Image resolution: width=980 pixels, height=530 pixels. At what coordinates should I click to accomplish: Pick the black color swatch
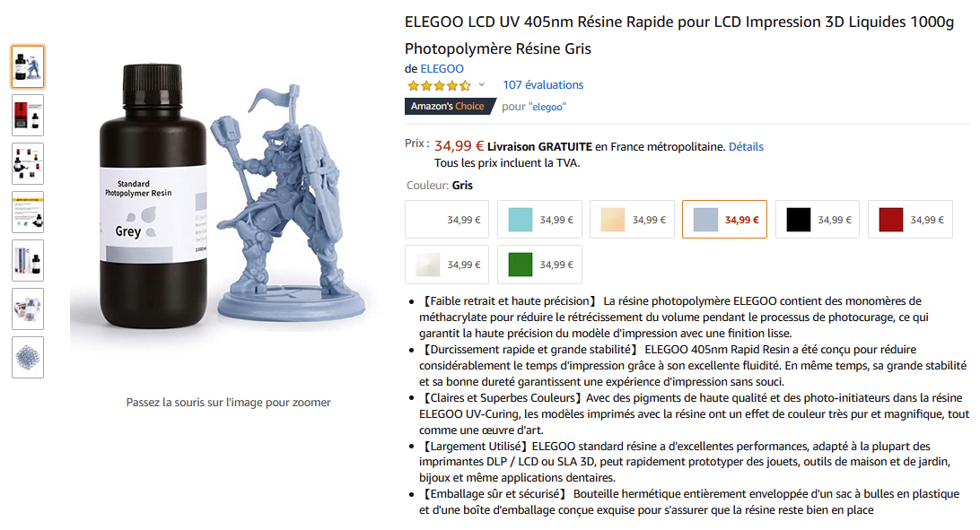click(817, 220)
